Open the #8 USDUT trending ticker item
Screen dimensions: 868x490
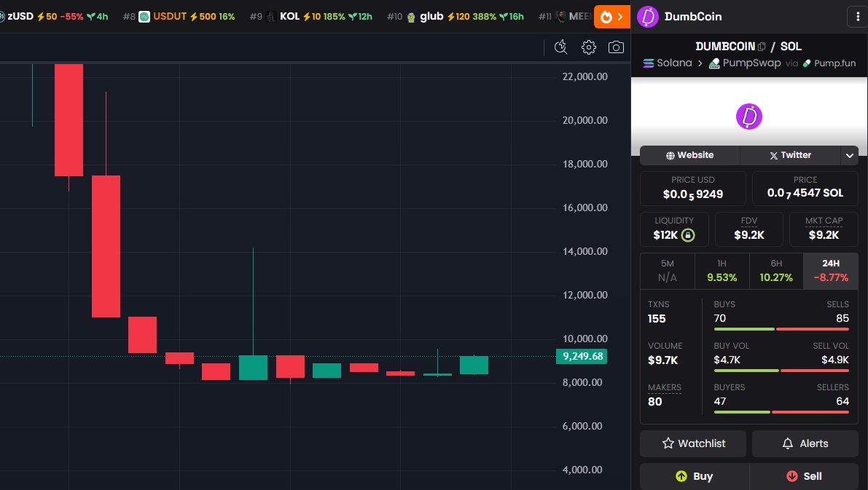179,17
